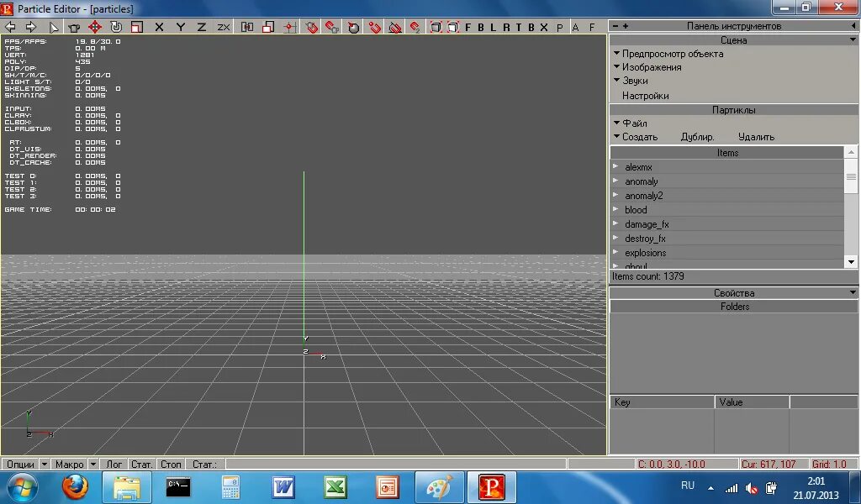Select the Rotate tool
Viewport: 861px width, 504px height.
click(116, 27)
